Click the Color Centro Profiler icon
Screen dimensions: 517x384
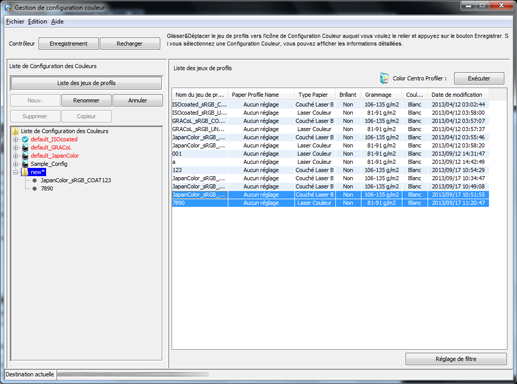click(x=384, y=78)
